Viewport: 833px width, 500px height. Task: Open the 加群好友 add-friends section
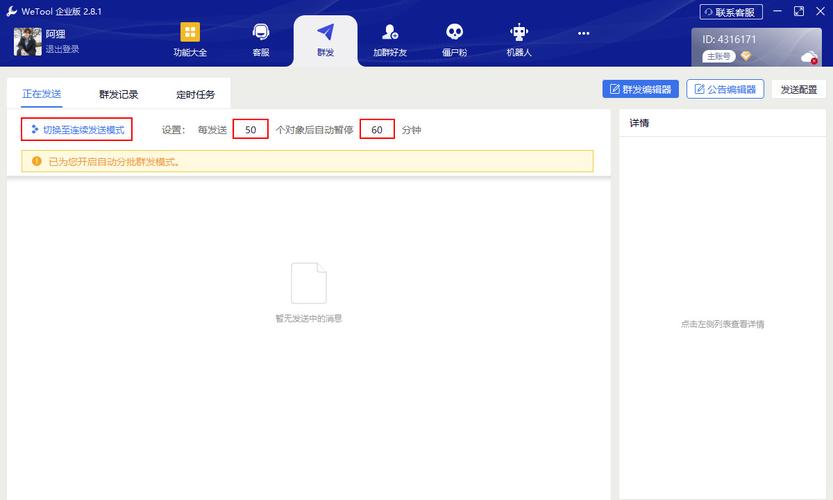[390, 40]
